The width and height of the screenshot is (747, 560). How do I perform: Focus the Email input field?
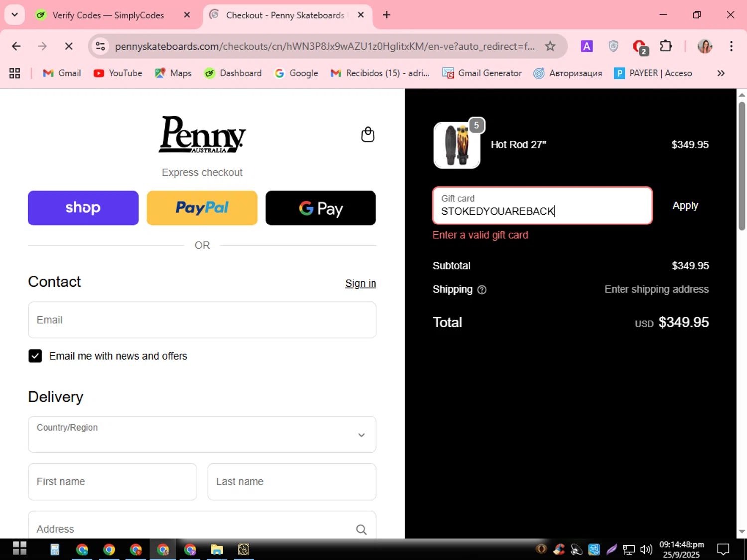click(x=202, y=320)
